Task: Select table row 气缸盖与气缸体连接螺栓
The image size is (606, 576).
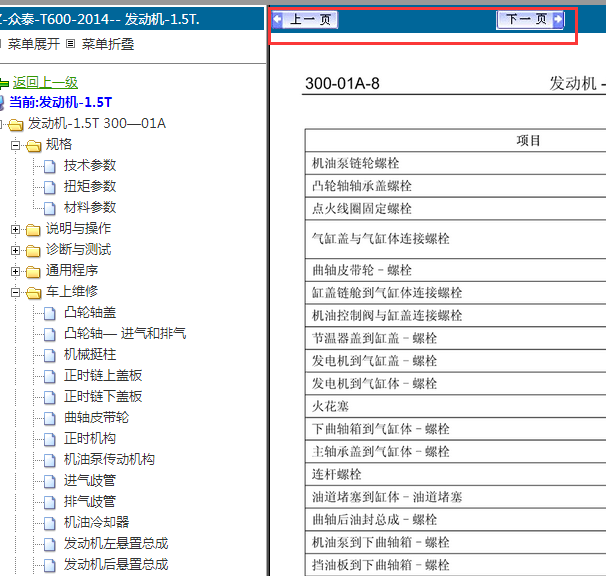Action: [456, 239]
